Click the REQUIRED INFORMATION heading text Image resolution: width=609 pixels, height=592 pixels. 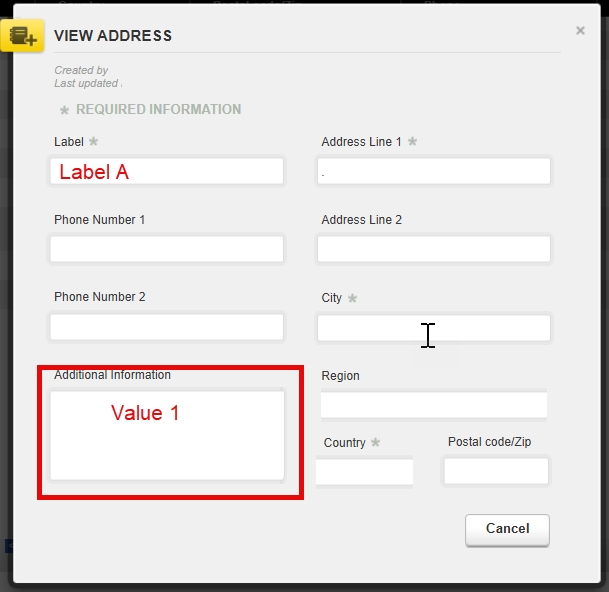point(158,109)
